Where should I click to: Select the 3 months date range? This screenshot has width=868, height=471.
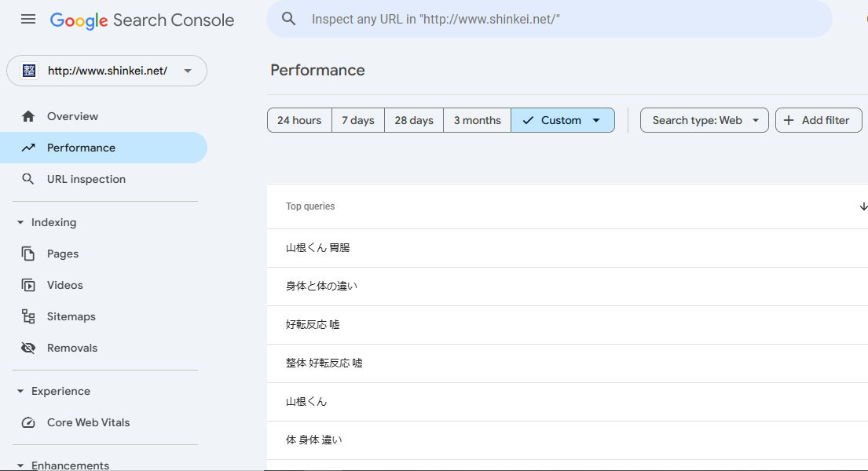click(477, 120)
